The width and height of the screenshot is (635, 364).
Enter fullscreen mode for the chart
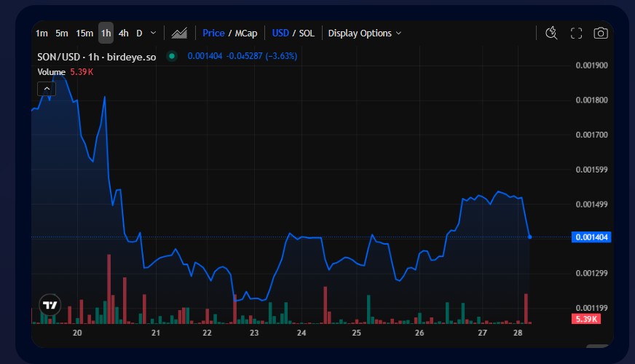576,33
